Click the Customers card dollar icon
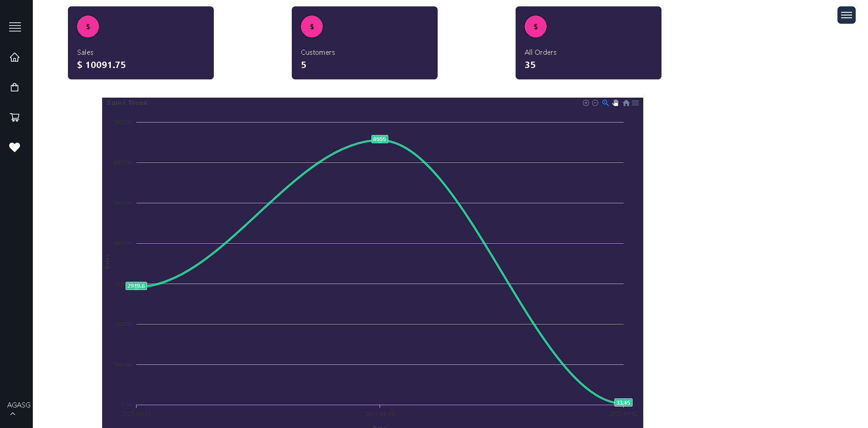868x428 pixels. pyautogui.click(x=312, y=26)
